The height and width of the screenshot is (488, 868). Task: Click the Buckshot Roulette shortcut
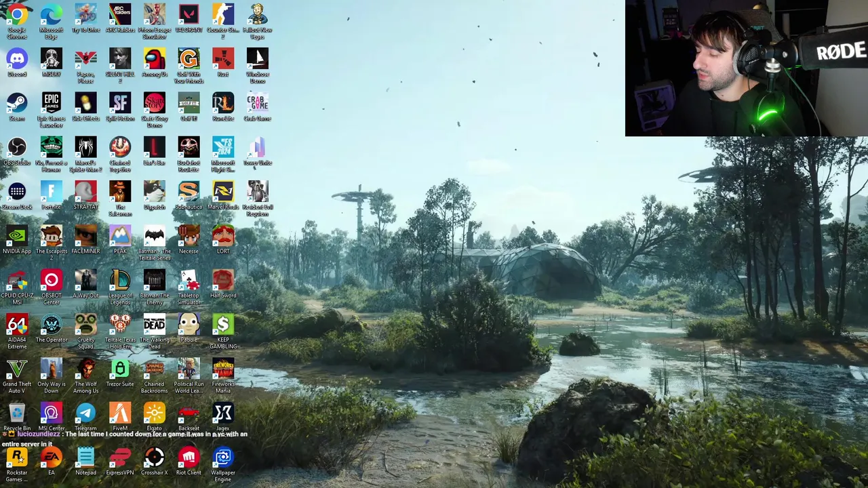pyautogui.click(x=189, y=147)
